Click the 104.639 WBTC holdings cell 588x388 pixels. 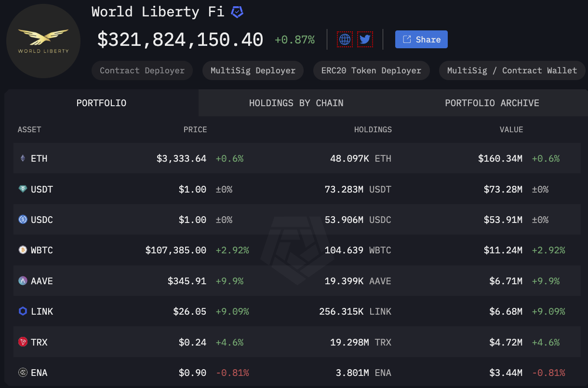point(358,250)
